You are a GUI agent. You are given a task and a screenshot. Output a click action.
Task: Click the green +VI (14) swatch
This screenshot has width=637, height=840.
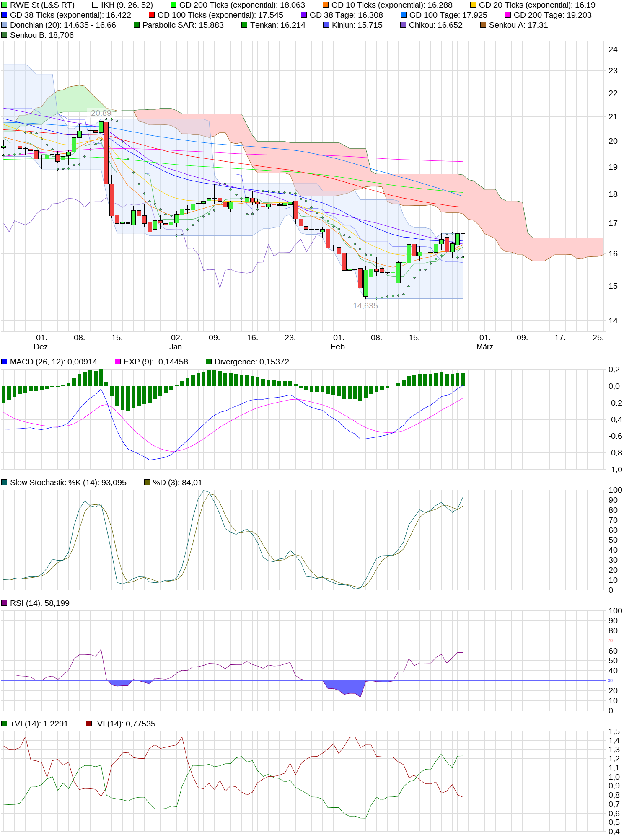(x=4, y=724)
